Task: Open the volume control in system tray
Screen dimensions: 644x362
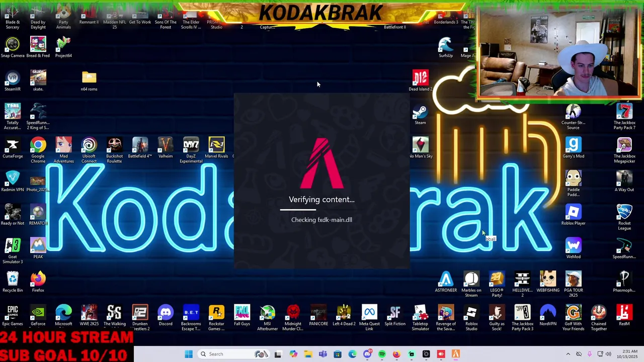Action: point(608,354)
